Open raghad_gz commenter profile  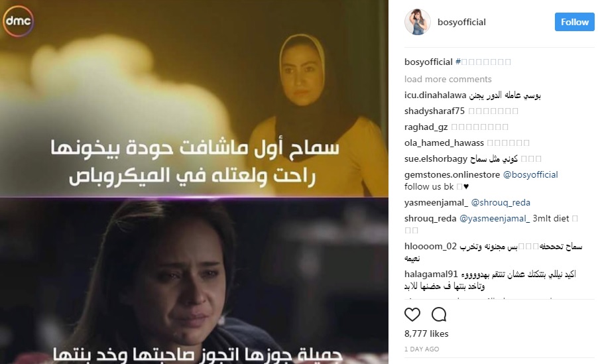pos(426,127)
